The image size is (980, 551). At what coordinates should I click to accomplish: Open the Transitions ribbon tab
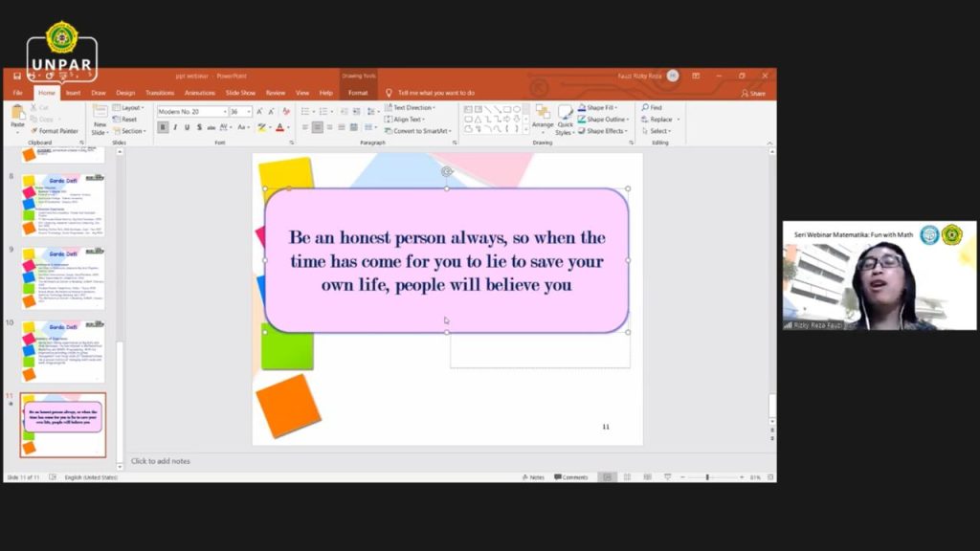159,93
